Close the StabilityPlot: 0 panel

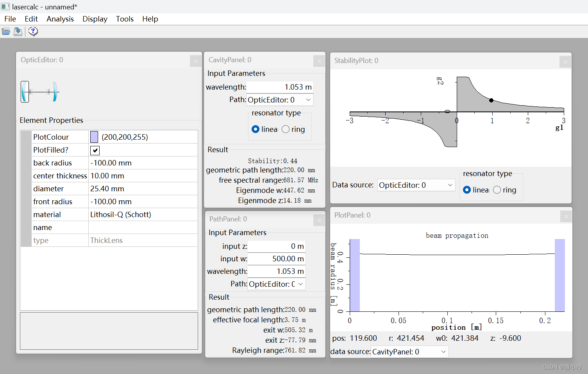coord(565,62)
